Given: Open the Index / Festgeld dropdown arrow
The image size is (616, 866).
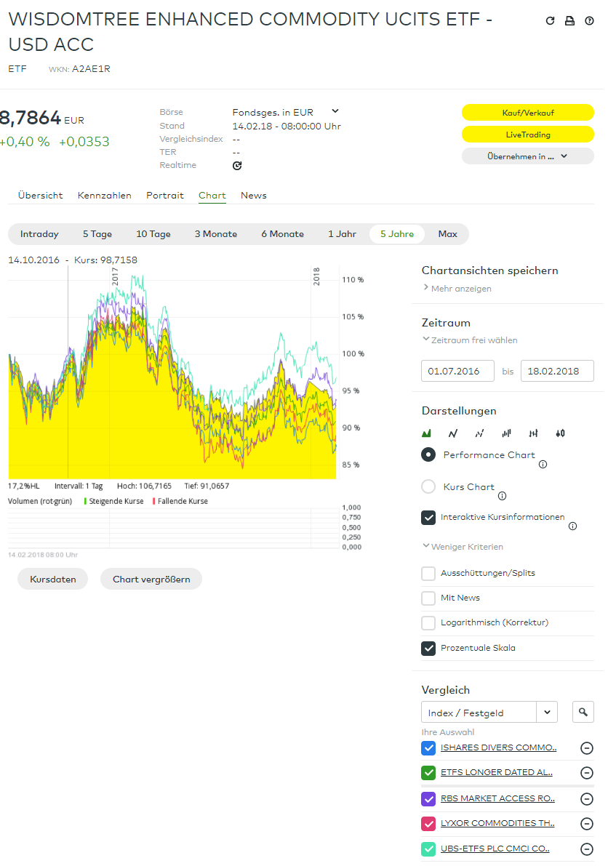Looking at the screenshot, I should tap(547, 713).
